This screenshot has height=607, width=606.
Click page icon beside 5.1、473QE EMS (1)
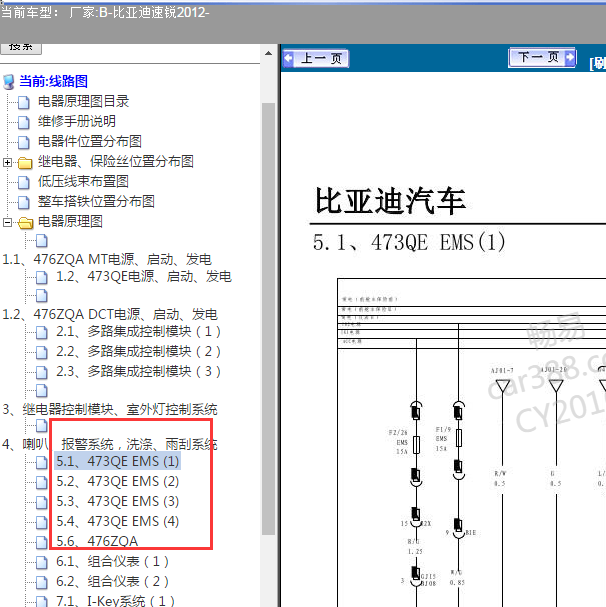tap(41, 463)
